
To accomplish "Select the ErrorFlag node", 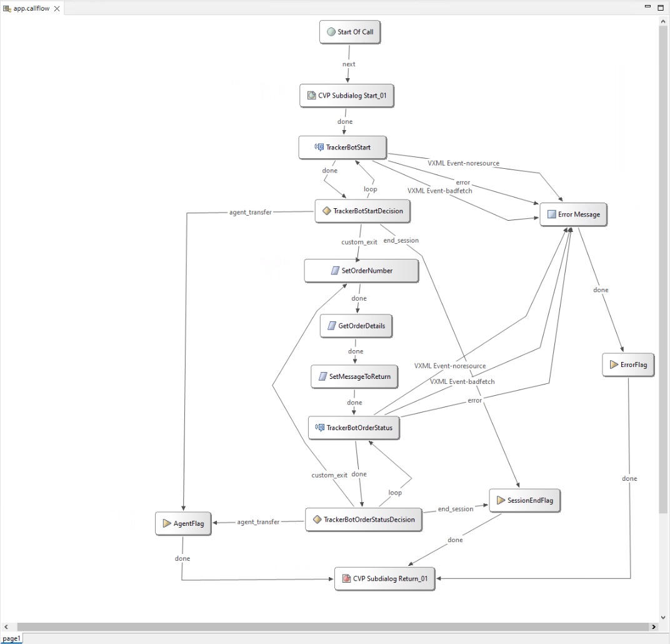I will tap(628, 365).
